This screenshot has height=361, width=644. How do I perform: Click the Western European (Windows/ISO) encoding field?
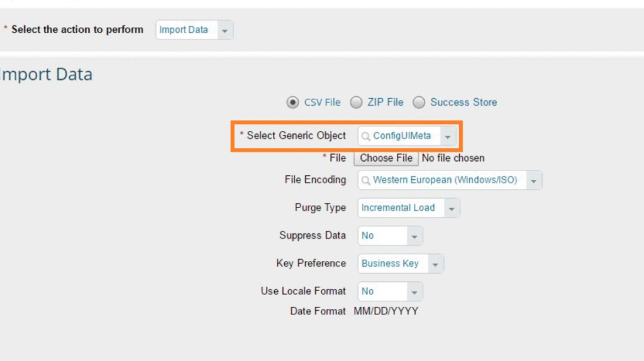pyautogui.click(x=445, y=181)
